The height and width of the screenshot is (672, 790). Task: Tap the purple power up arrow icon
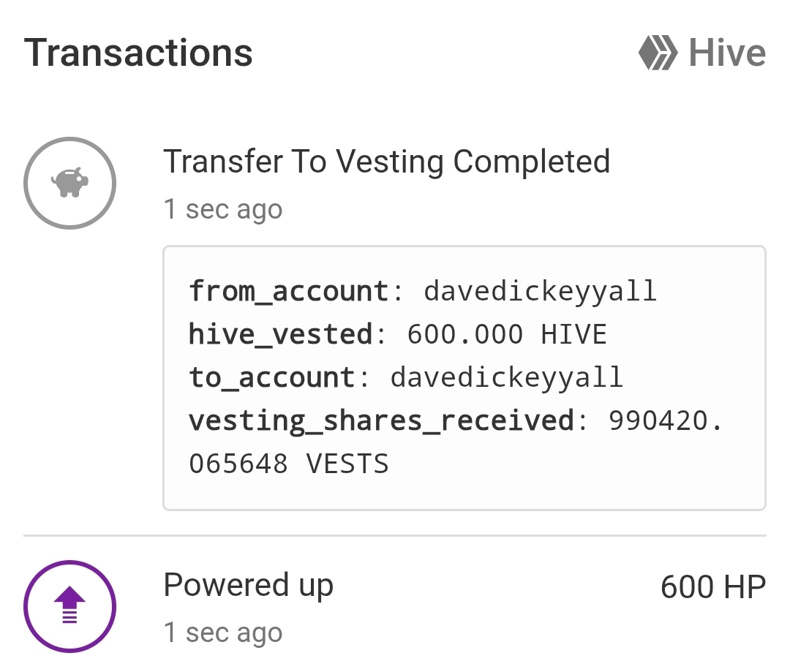click(x=69, y=606)
